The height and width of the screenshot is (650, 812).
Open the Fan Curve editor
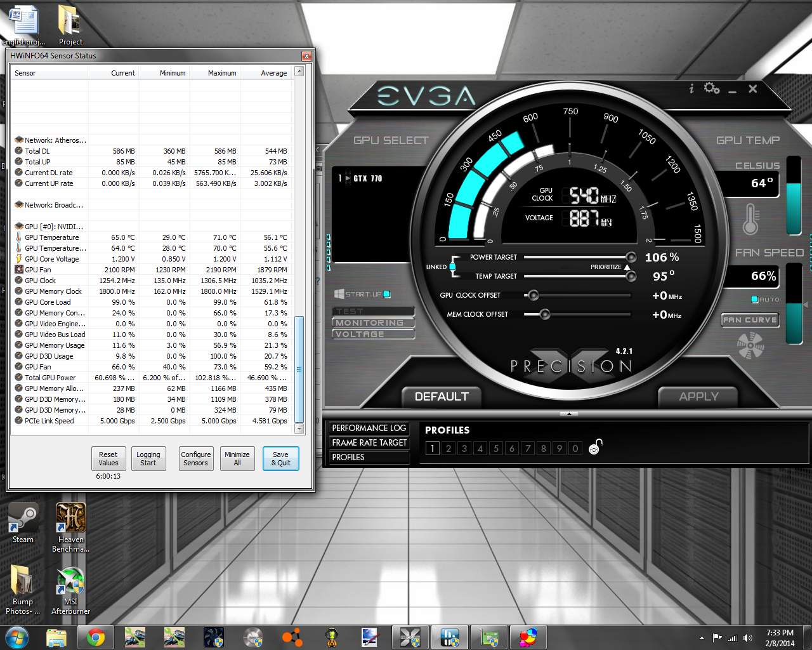coord(750,320)
